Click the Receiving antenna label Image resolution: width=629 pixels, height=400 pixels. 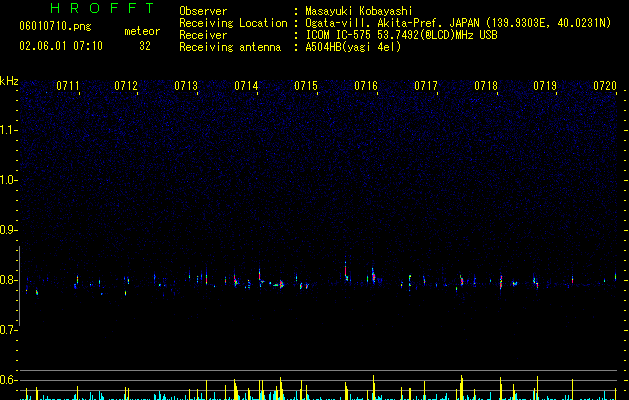coord(230,47)
